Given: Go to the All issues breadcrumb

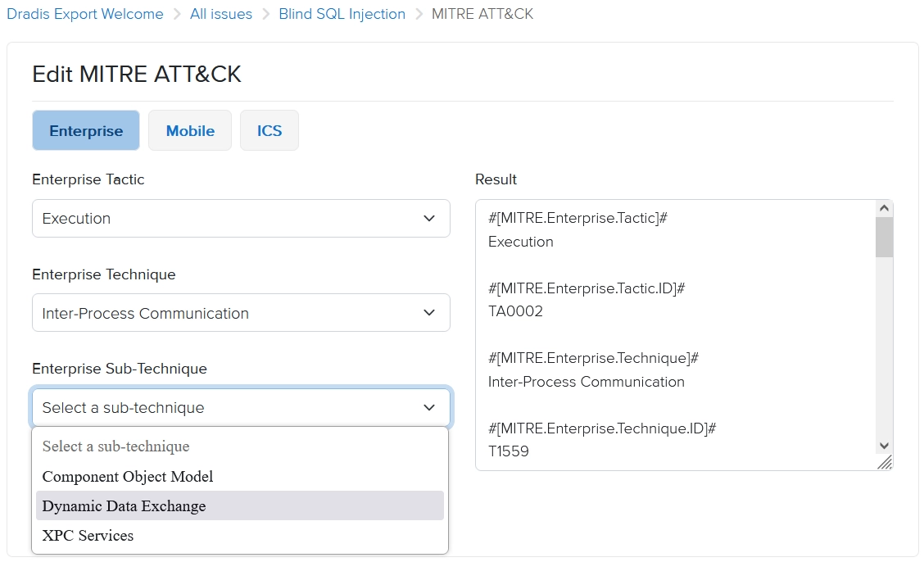Looking at the screenshot, I should [x=221, y=14].
